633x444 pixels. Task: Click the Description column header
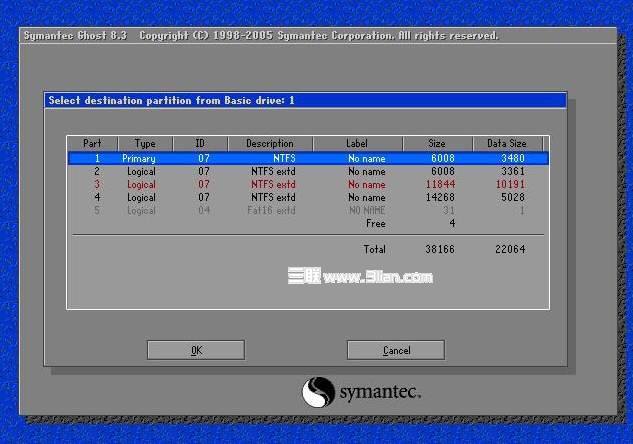270,143
